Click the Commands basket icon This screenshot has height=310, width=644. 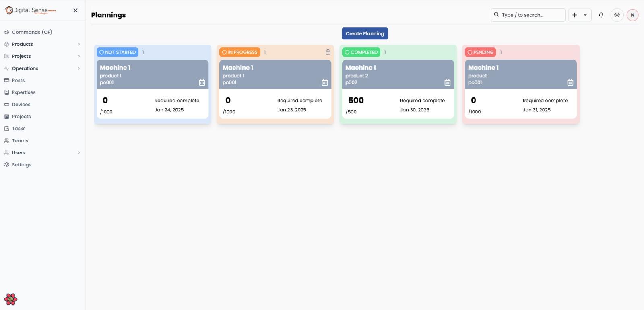6,32
